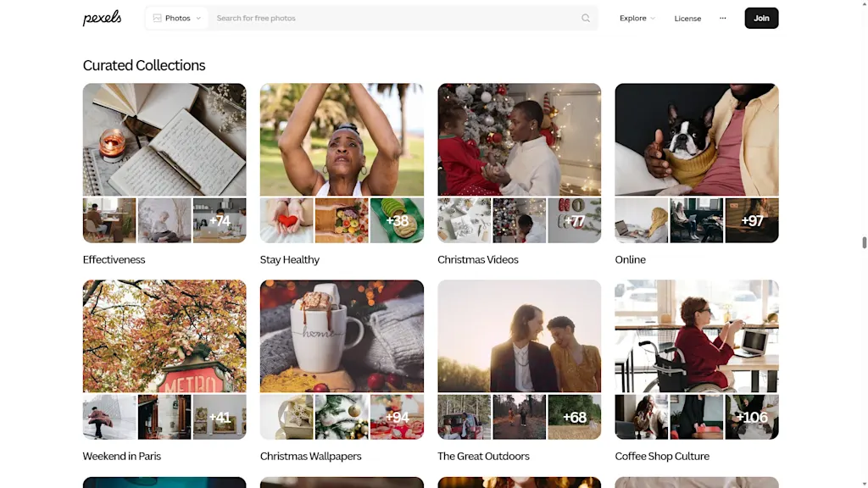Click the +106 thumbnail in Coffee Shop Culture
The image size is (868, 488).
[752, 417]
